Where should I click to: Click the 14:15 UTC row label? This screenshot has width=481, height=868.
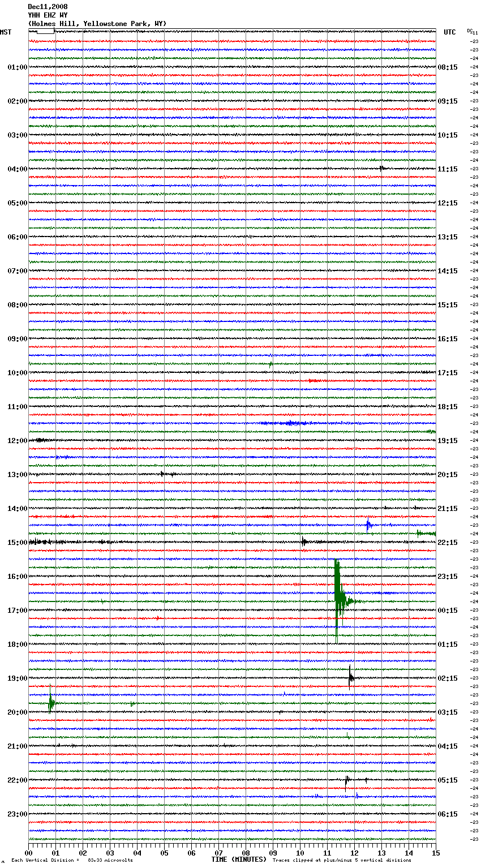pyautogui.click(x=448, y=271)
